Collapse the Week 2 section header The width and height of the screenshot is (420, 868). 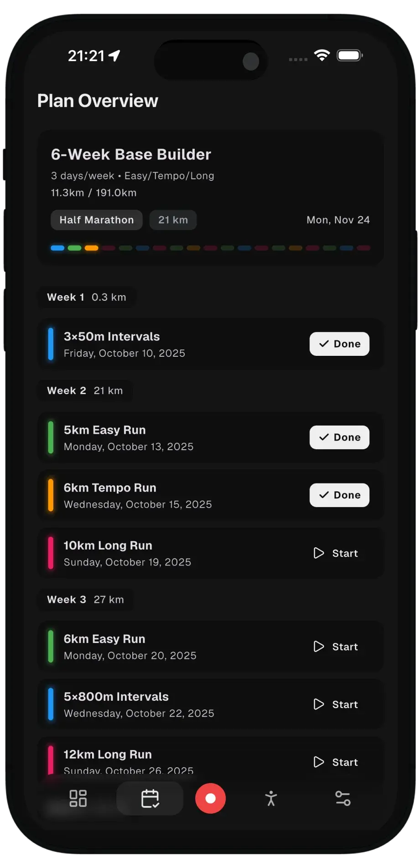pos(85,390)
